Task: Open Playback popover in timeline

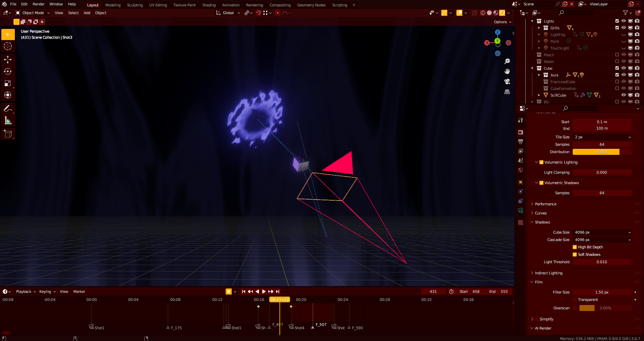Action: 26,292
